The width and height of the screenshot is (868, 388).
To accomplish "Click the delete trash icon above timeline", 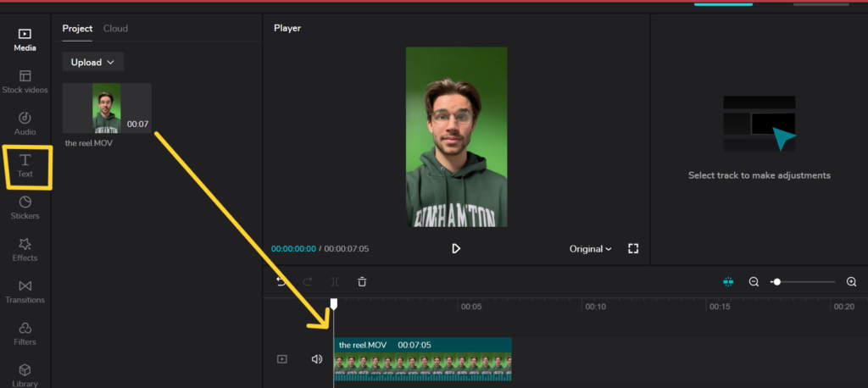I will click(x=362, y=281).
